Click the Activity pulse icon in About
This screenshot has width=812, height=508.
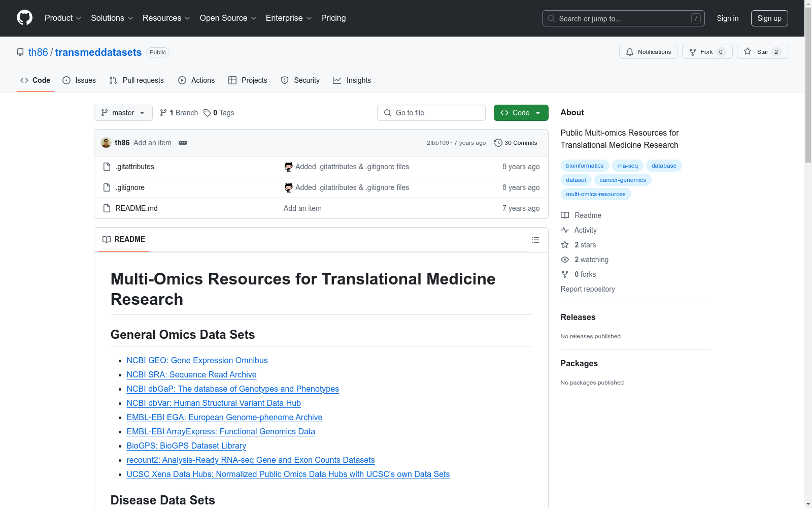tap(565, 230)
